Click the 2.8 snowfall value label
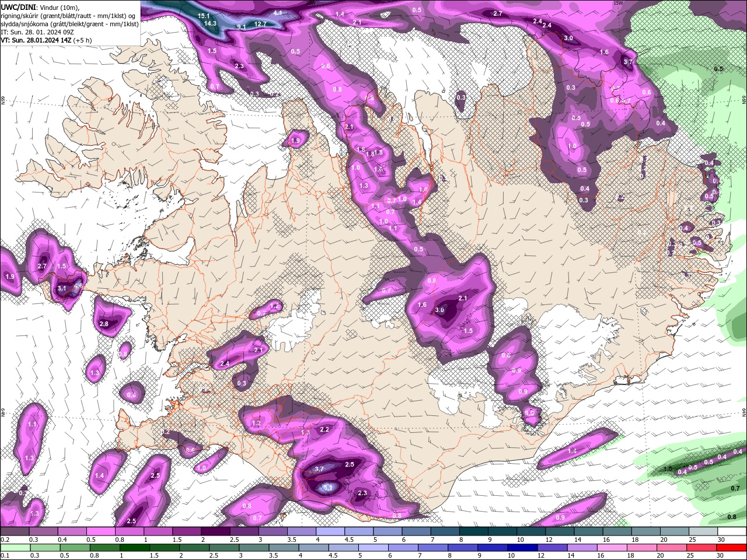 pyautogui.click(x=104, y=324)
